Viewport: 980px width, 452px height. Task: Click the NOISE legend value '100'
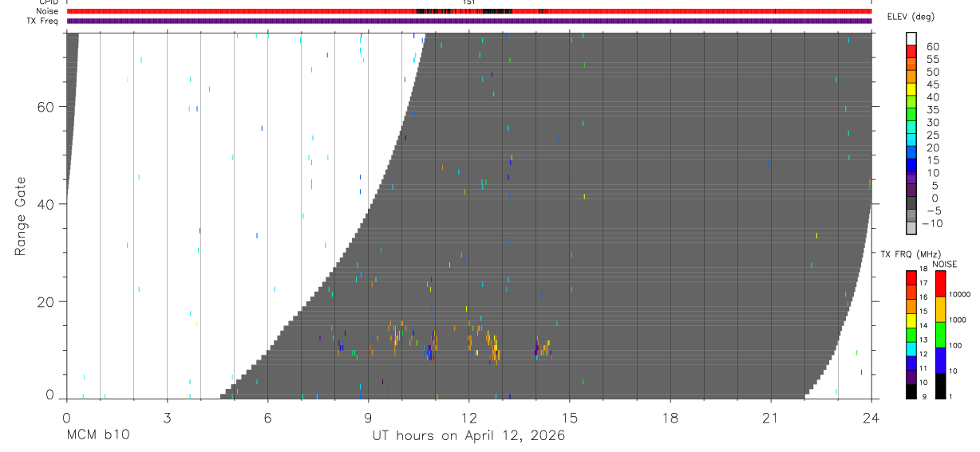click(955, 345)
